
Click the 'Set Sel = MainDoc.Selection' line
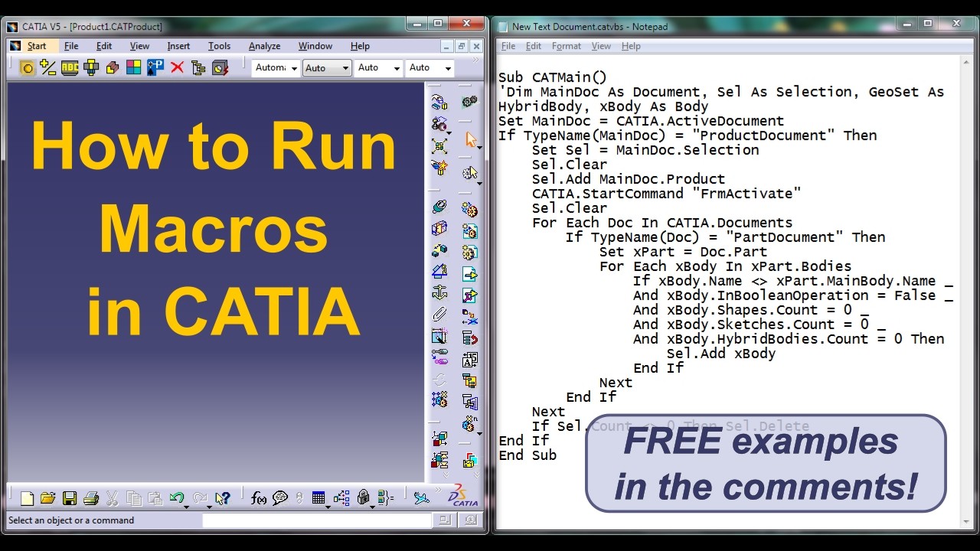pyautogui.click(x=645, y=150)
